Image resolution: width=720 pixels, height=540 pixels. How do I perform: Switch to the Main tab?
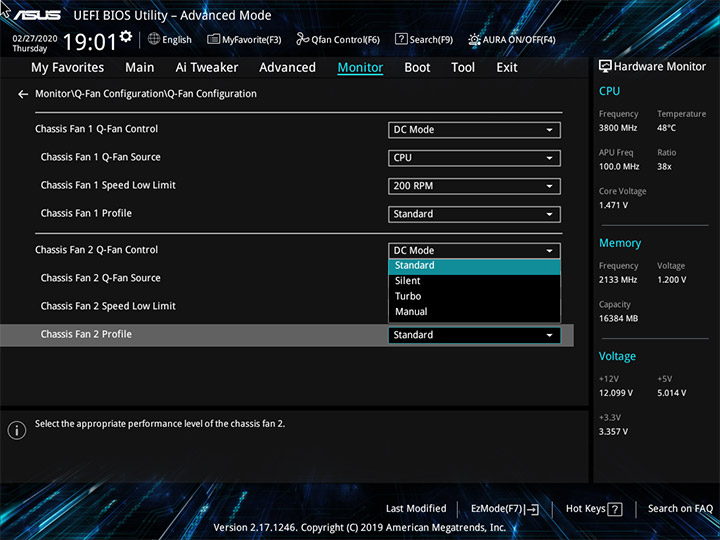click(x=140, y=68)
